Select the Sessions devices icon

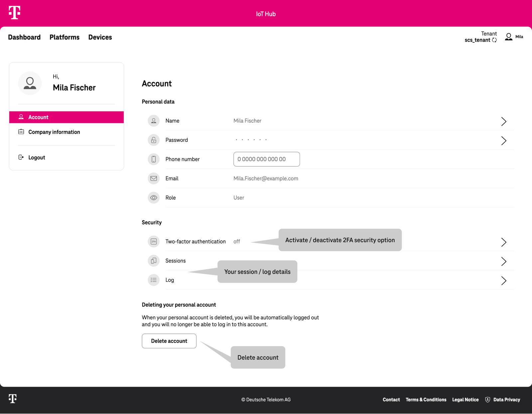click(x=153, y=261)
